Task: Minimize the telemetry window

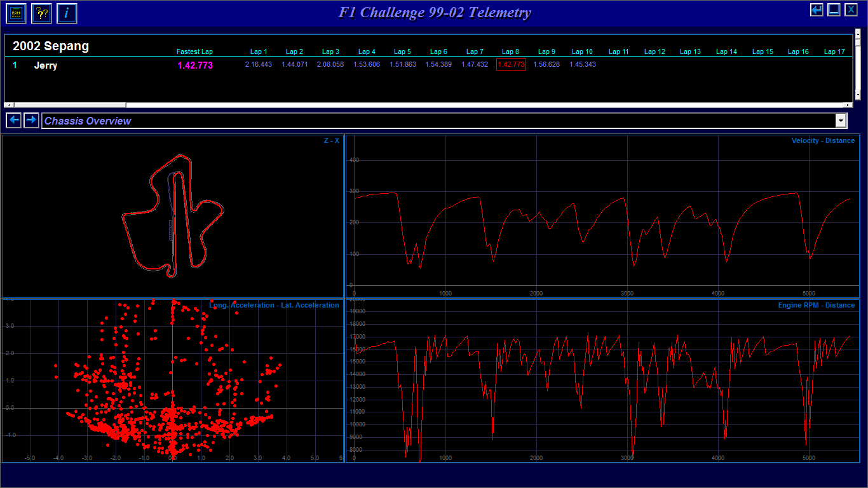Action: [x=834, y=10]
